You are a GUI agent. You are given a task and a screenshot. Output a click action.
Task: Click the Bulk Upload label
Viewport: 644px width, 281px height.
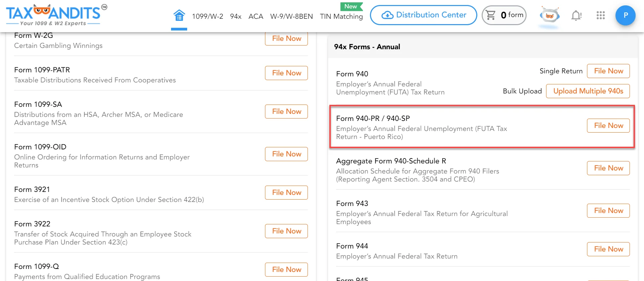tap(522, 91)
